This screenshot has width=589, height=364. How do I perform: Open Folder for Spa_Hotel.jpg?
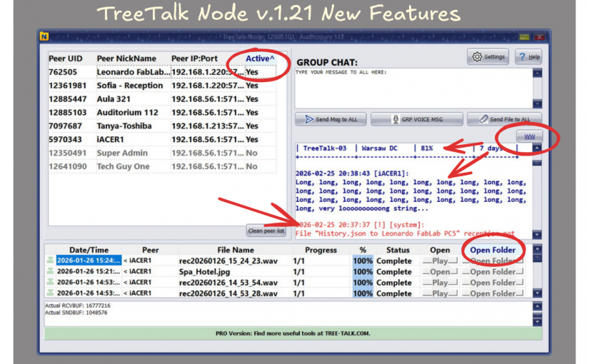[x=493, y=272]
